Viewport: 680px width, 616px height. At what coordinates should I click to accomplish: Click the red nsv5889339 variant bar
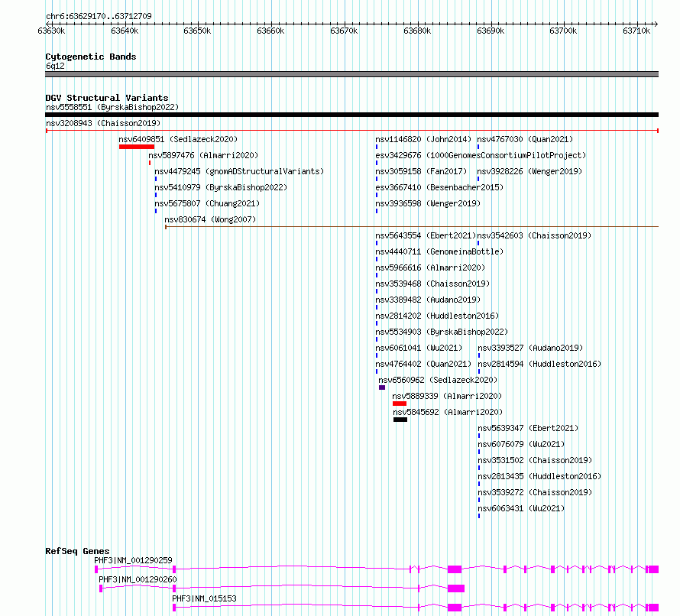pyautogui.click(x=400, y=404)
